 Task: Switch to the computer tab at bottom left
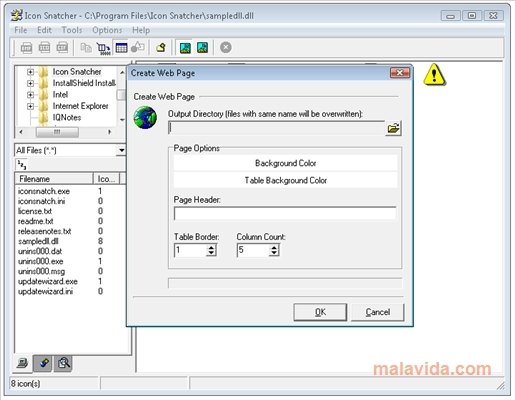tap(22, 363)
